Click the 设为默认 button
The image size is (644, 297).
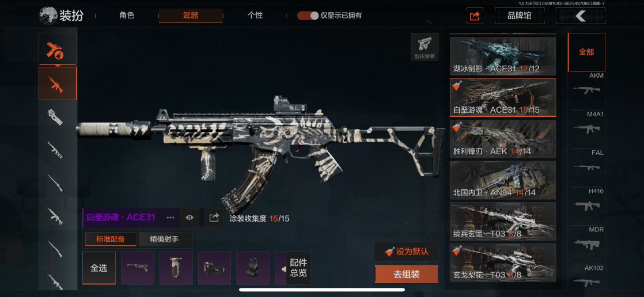[x=406, y=252]
